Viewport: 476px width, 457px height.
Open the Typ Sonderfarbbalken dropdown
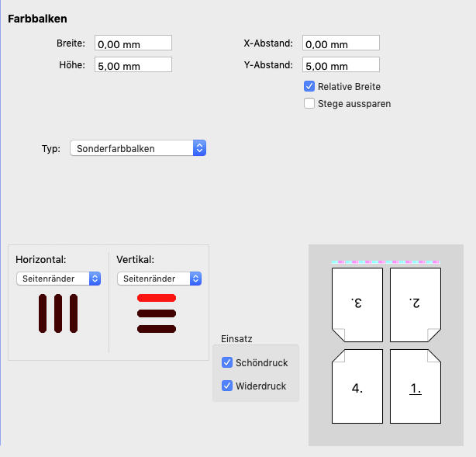click(x=138, y=148)
